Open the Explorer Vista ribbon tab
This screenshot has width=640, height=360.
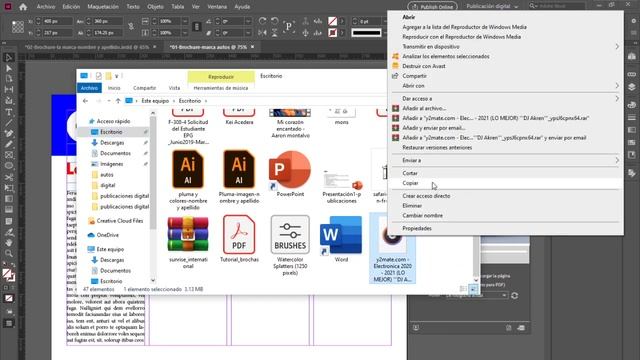click(174, 88)
